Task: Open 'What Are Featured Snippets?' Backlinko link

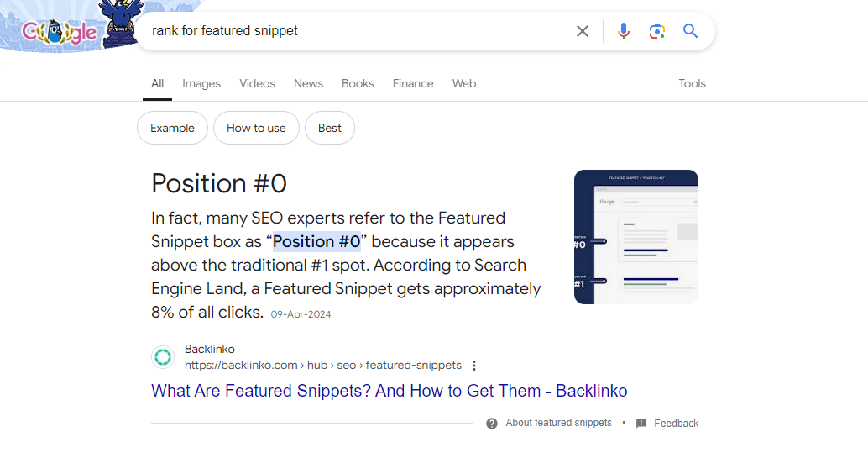Action: [390, 391]
